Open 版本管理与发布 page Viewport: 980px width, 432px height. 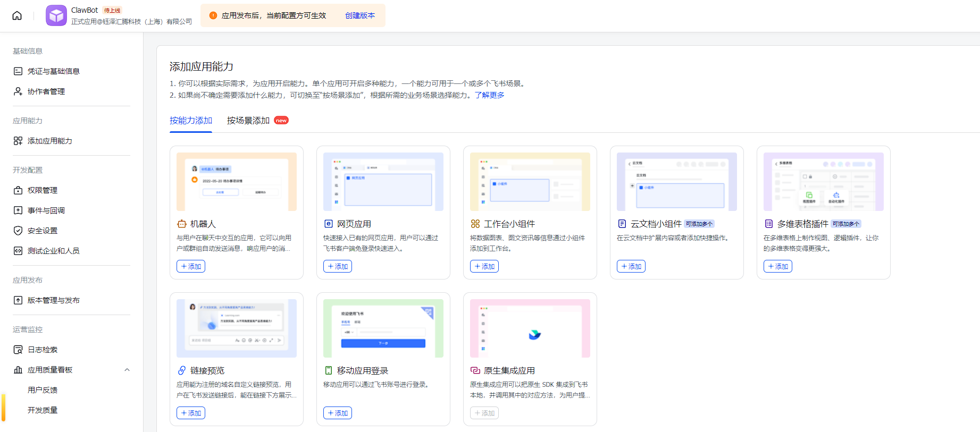54,300
